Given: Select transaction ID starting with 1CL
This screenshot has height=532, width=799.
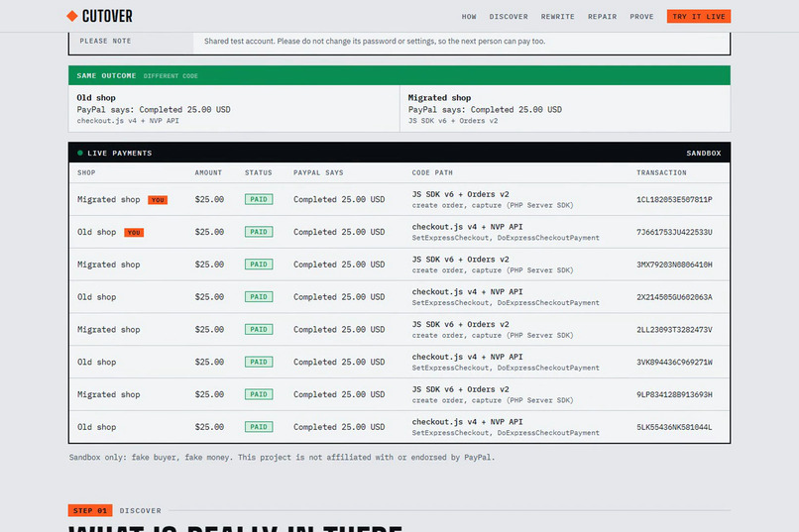Looking at the screenshot, I should click(x=674, y=199).
